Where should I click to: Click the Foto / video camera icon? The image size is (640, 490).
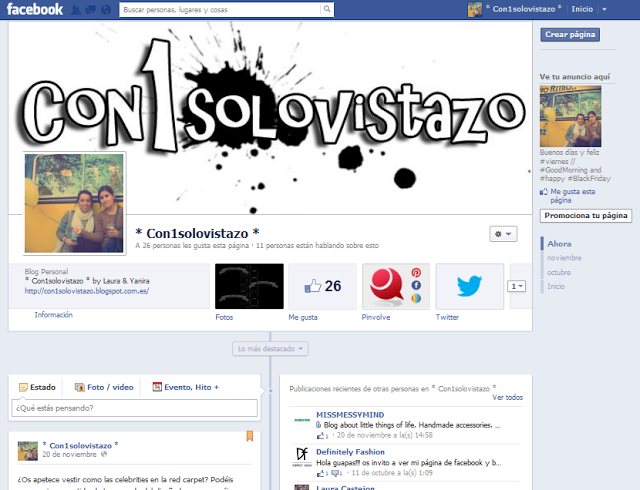(80, 387)
